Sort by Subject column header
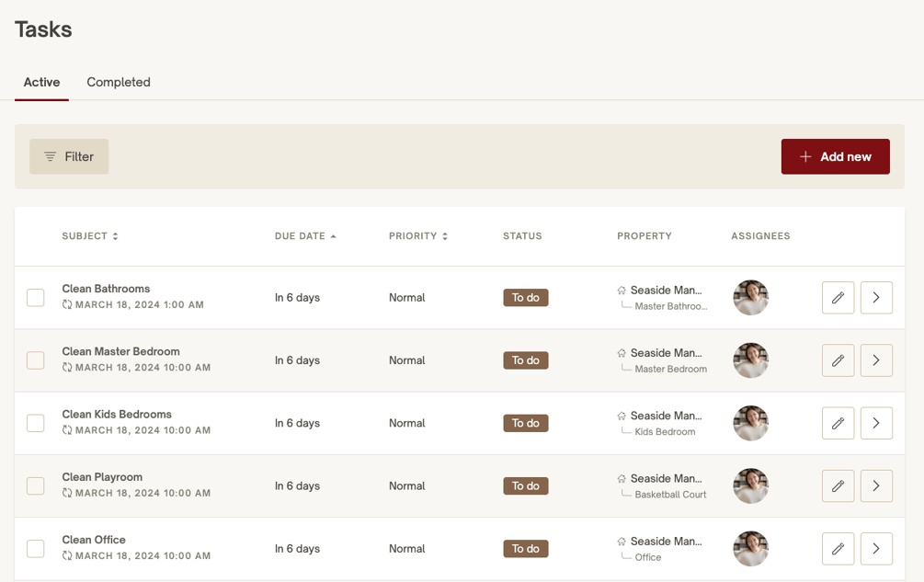924x582 pixels. (x=89, y=236)
